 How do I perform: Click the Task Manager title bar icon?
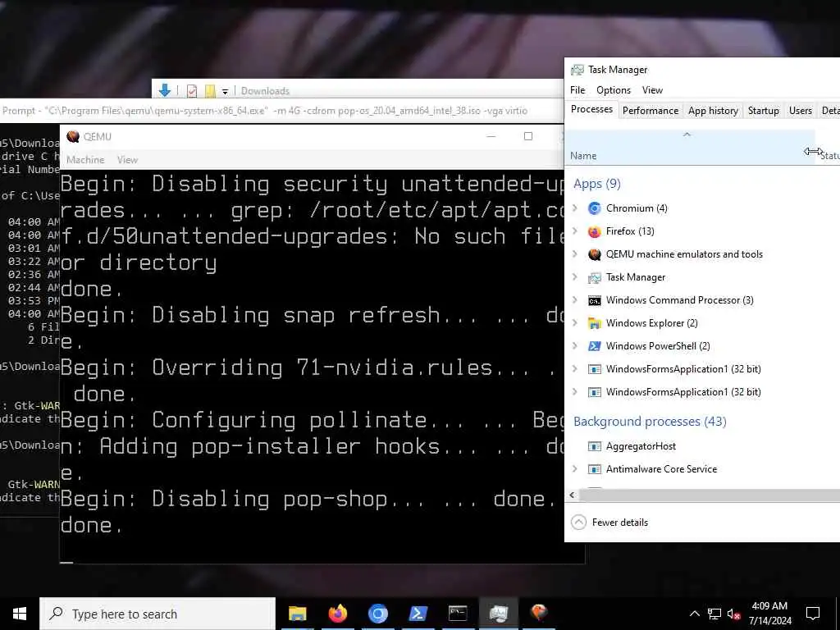(577, 70)
